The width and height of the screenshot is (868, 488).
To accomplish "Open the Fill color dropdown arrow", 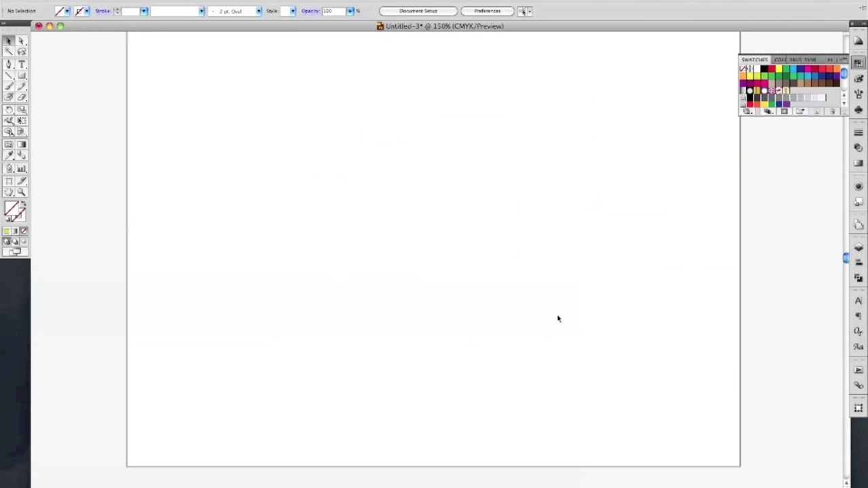I will tap(66, 12).
